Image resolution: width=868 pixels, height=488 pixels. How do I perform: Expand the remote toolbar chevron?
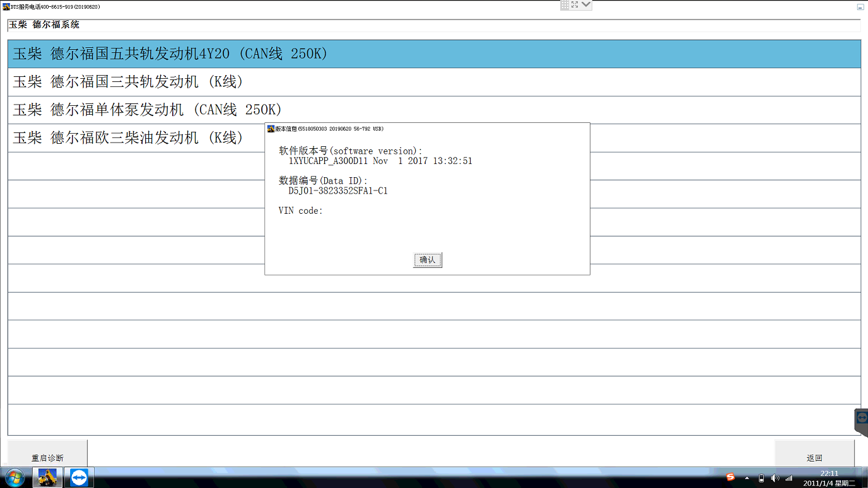click(x=586, y=4)
